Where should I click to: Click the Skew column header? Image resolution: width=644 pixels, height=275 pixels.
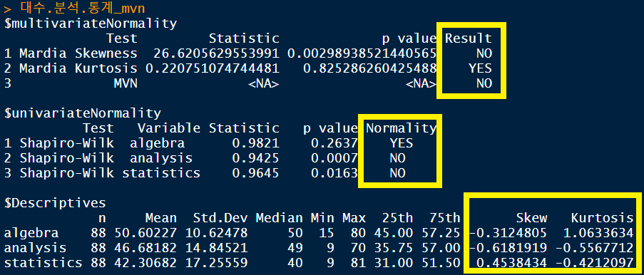(x=531, y=218)
